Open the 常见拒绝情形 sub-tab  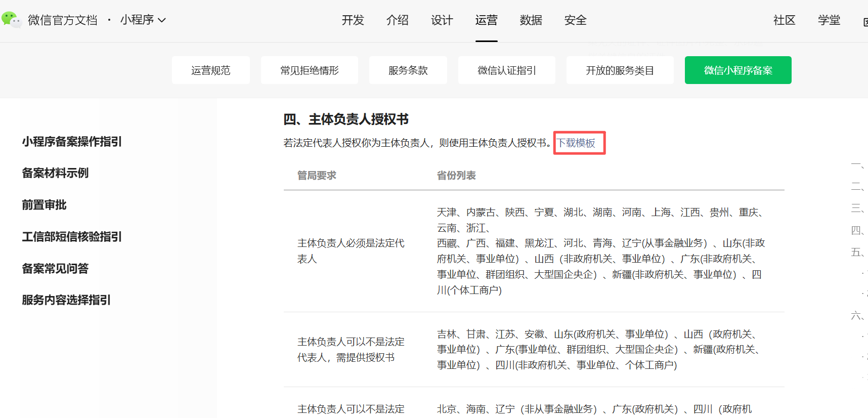point(309,70)
